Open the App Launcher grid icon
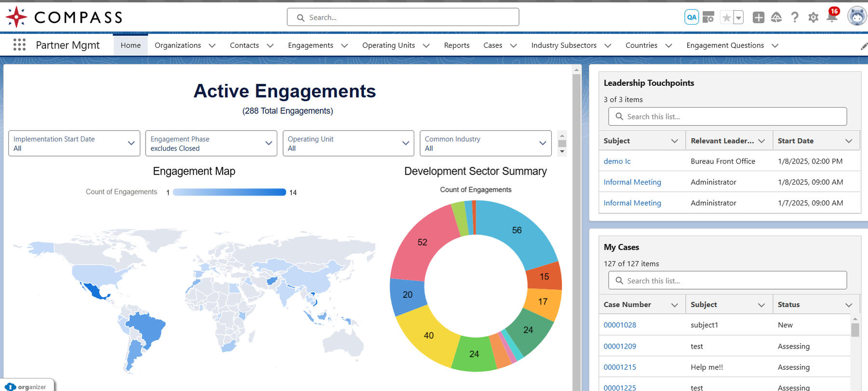This screenshot has width=868, height=391. coord(19,45)
